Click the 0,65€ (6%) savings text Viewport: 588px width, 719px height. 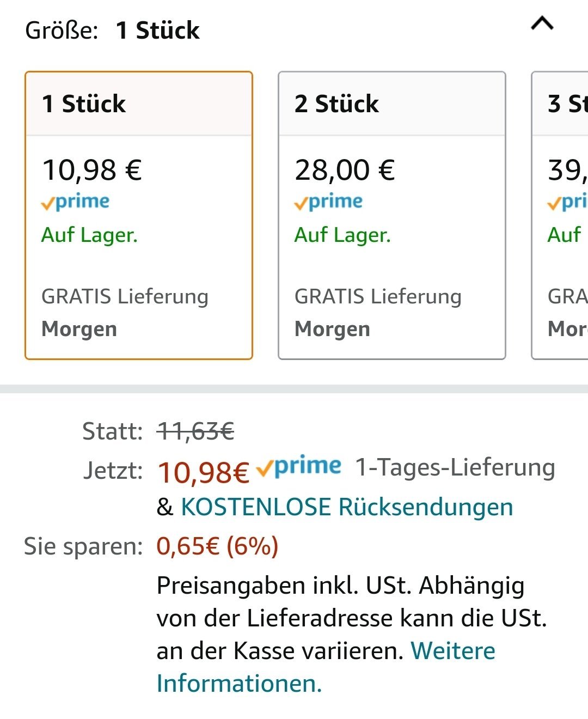(x=217, y=546)
